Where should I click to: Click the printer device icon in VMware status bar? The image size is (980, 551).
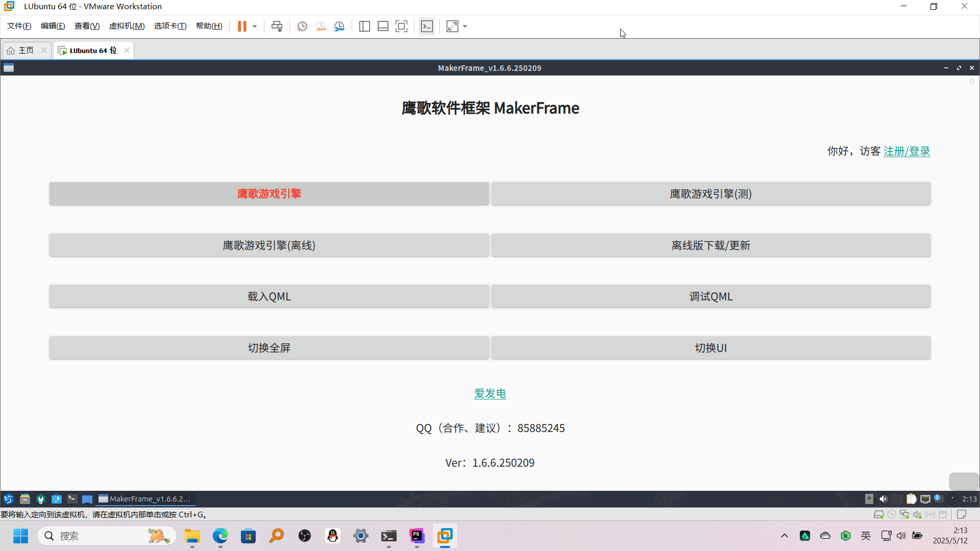click(x=943, y=514)
